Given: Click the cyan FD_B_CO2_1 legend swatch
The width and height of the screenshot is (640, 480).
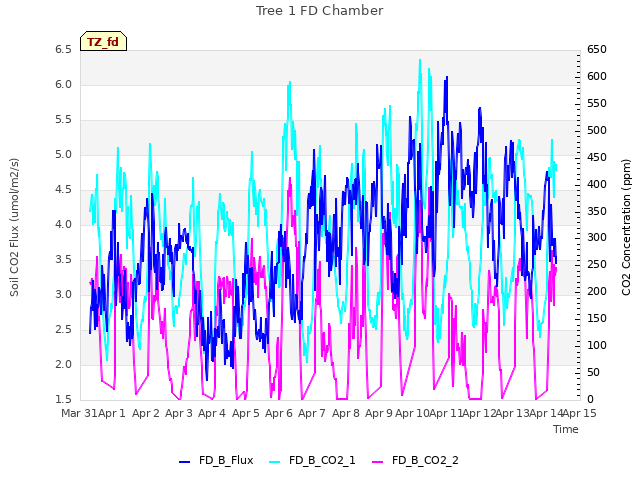Looking at the screenshot, I should [275, 462].
